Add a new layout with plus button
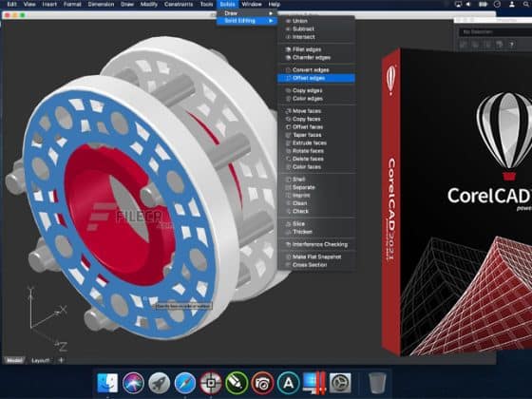Viewport: 532px width, 399px height. (x=61, y=360)
